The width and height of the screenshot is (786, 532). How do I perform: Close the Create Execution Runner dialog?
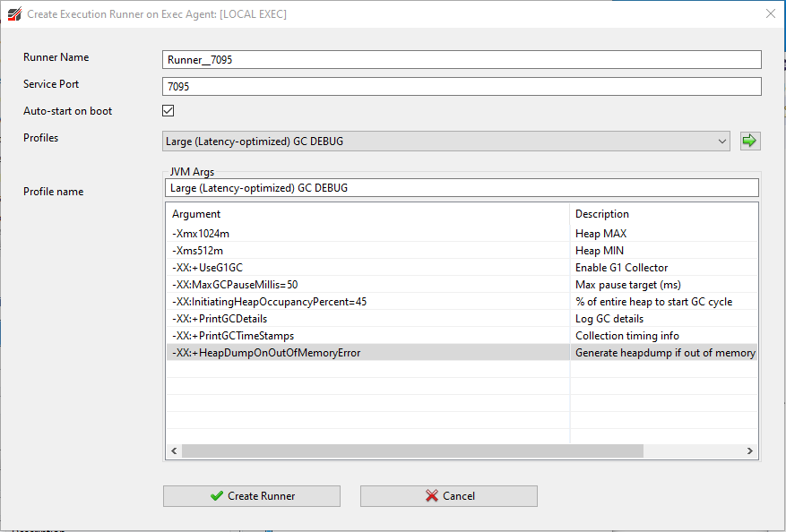[770, 13]
